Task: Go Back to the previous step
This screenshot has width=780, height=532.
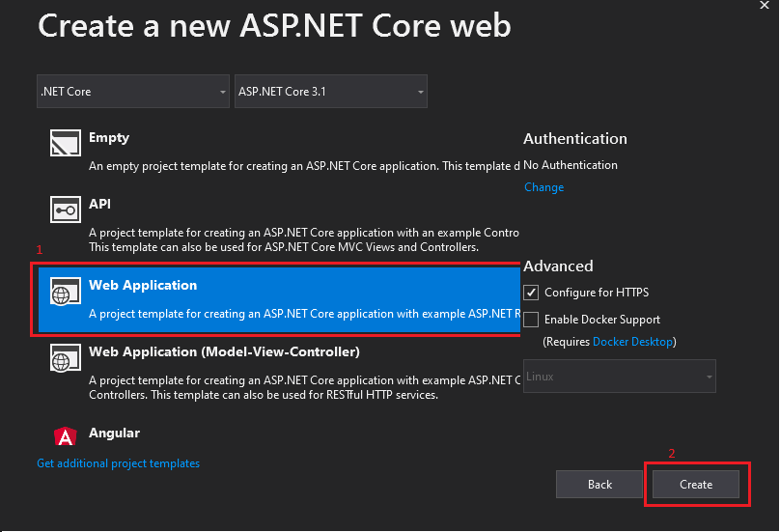Action: click(x=599, y=485)
